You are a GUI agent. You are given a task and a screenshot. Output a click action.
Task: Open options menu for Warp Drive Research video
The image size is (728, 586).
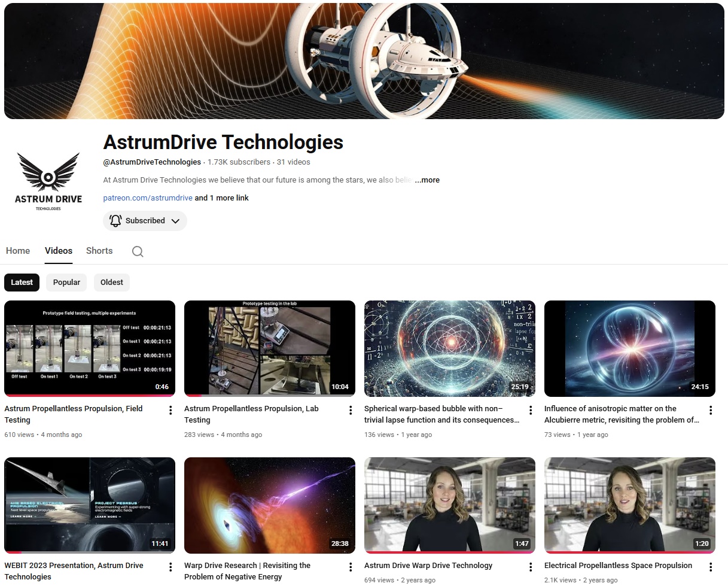point(350,566)
